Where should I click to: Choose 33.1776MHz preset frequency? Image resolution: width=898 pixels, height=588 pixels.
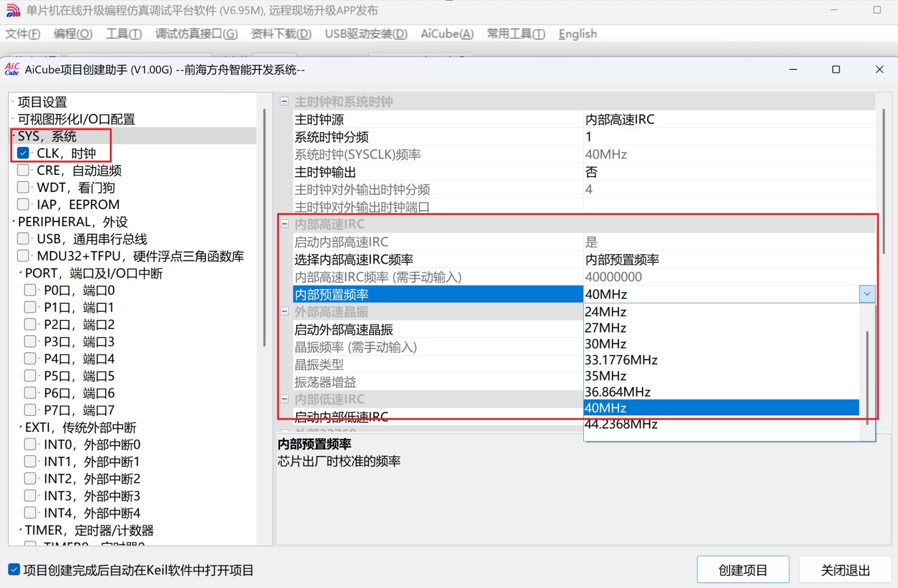click(x=721, y=360)
